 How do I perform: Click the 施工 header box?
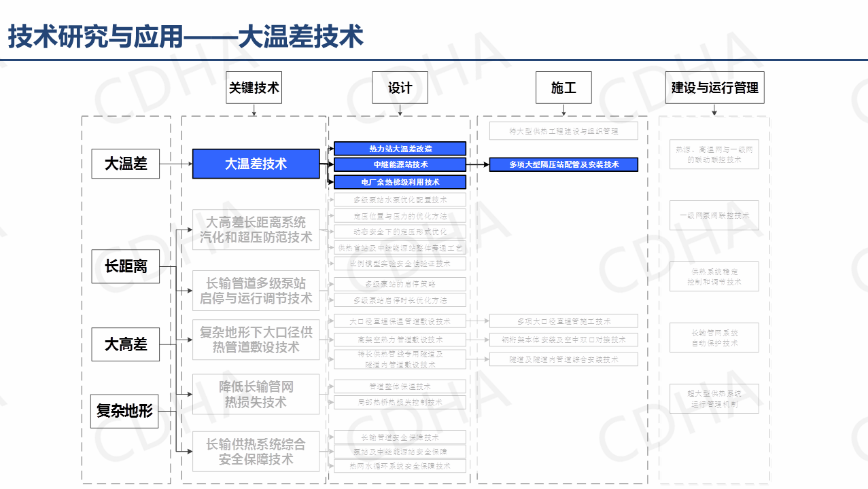[x=563, y=88]
